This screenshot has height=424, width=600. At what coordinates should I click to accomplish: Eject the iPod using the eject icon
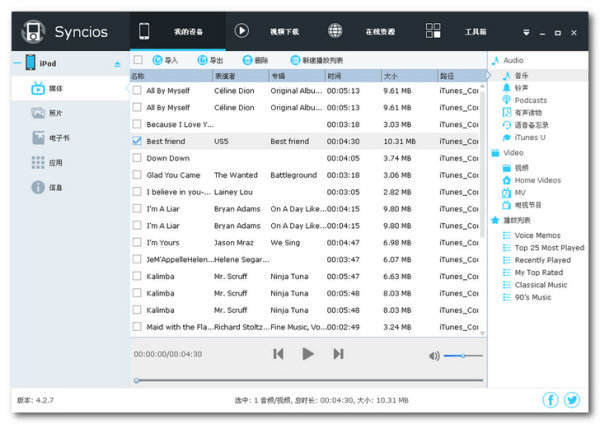(x=117, y=64)
